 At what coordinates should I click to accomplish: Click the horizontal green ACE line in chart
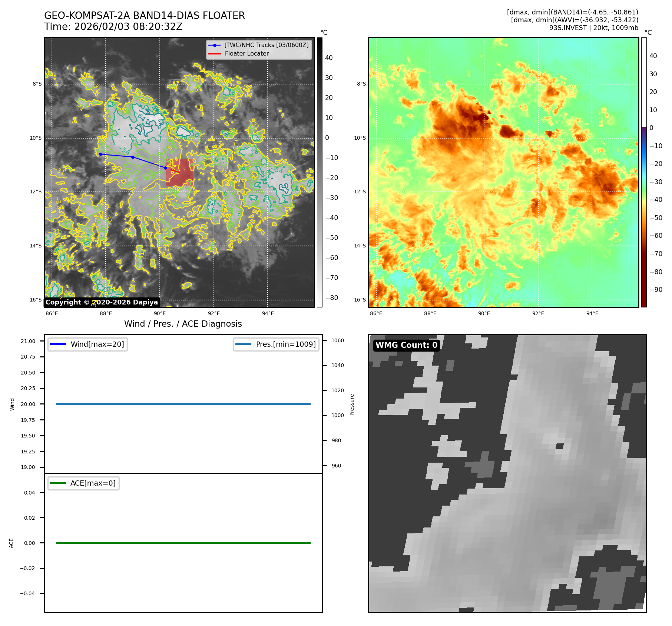tap(183, 543)
